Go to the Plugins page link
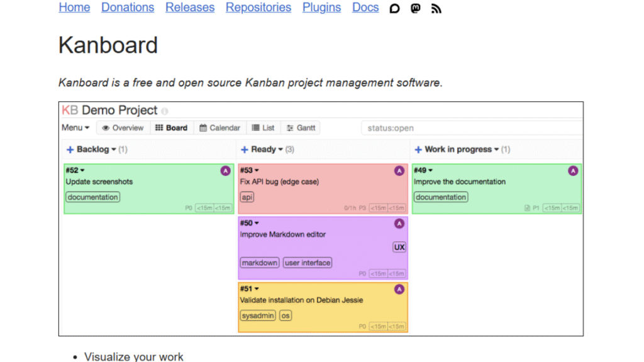 (321, 8)
